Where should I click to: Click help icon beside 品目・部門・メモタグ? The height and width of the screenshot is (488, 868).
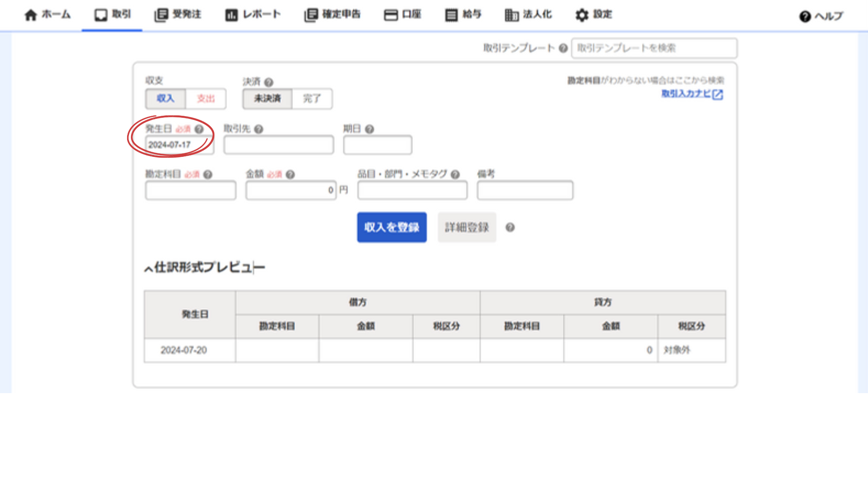[x=455, y=175]
